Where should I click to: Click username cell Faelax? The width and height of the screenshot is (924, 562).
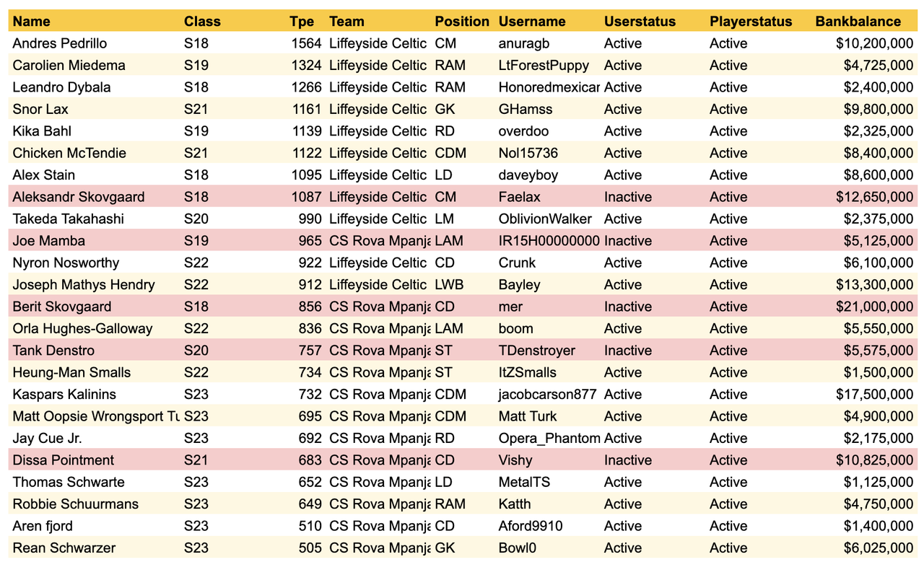pyautogui.click(x=520, y=197)
